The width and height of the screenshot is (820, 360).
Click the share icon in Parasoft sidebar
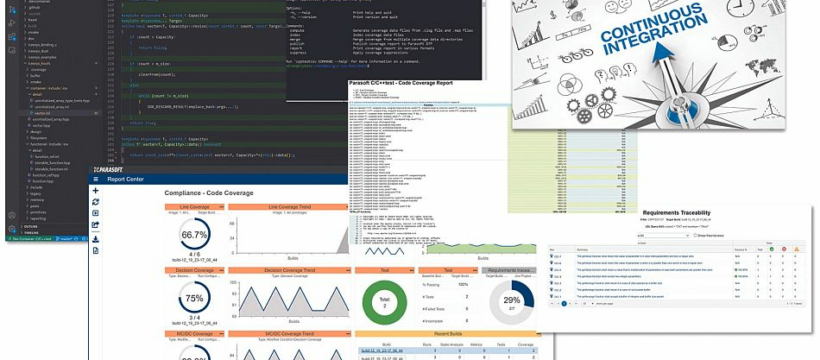(96, 225)
